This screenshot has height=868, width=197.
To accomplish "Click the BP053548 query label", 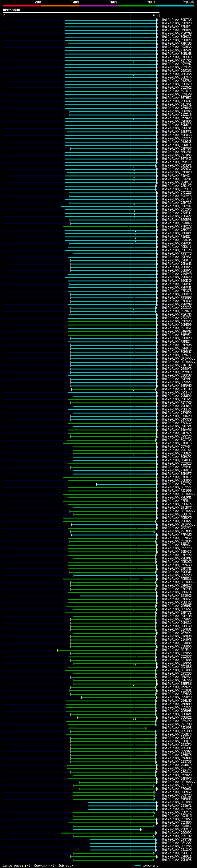I will coord(11,10).
